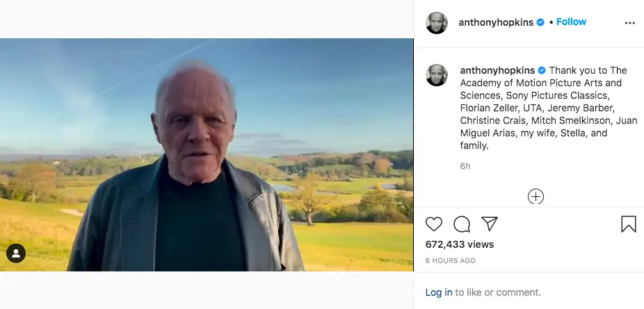
Task: Load more comments with the plus circle
Action: click(536, 196)
